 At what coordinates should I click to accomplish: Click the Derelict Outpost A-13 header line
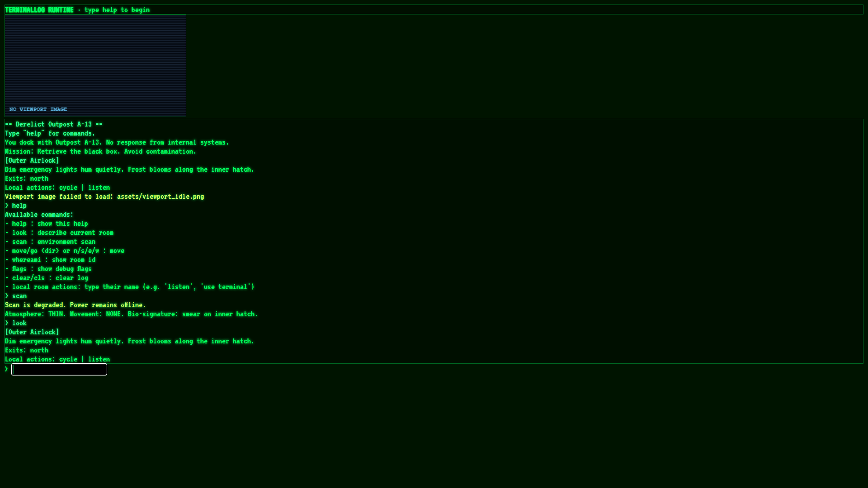[x=54, y=124]
